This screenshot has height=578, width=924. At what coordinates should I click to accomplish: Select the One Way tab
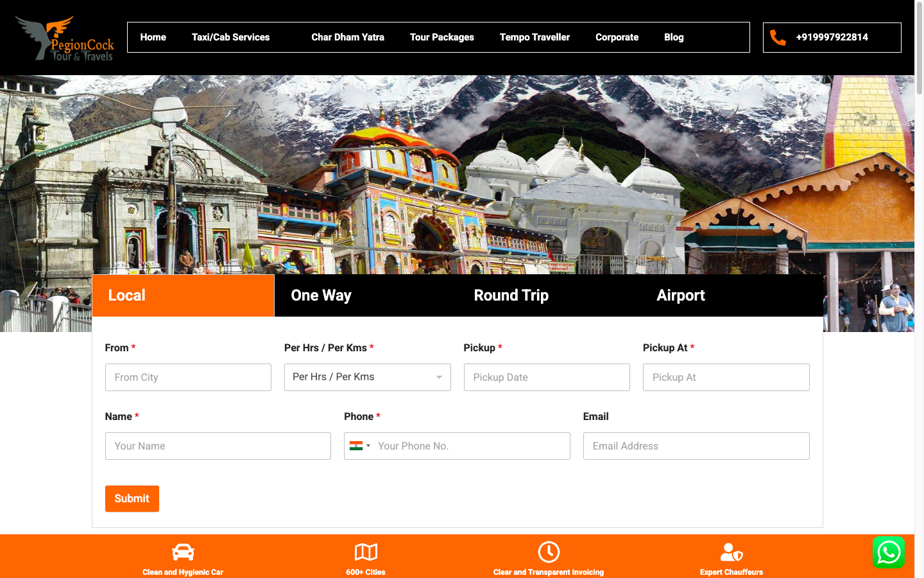tap(321, 295)
